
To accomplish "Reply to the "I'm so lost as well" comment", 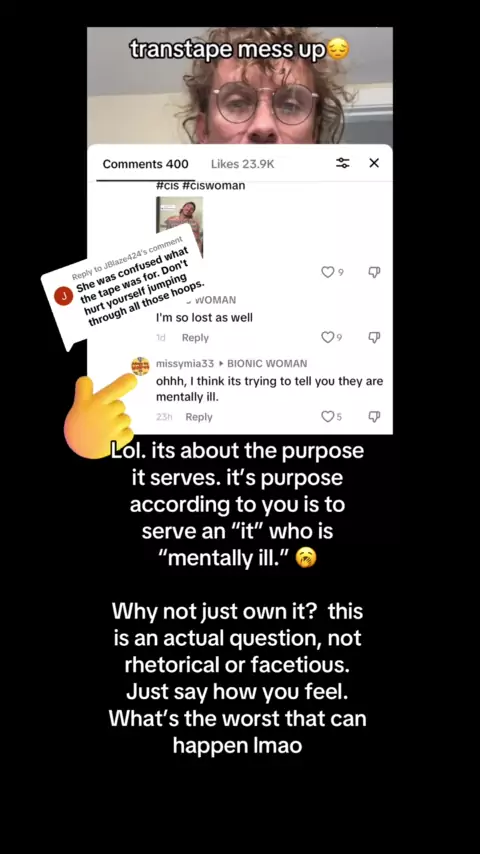I will pos(195,338).
